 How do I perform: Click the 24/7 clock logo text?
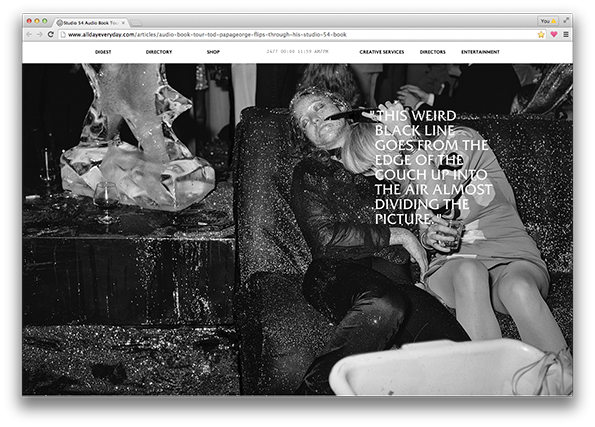coord(298,52)
